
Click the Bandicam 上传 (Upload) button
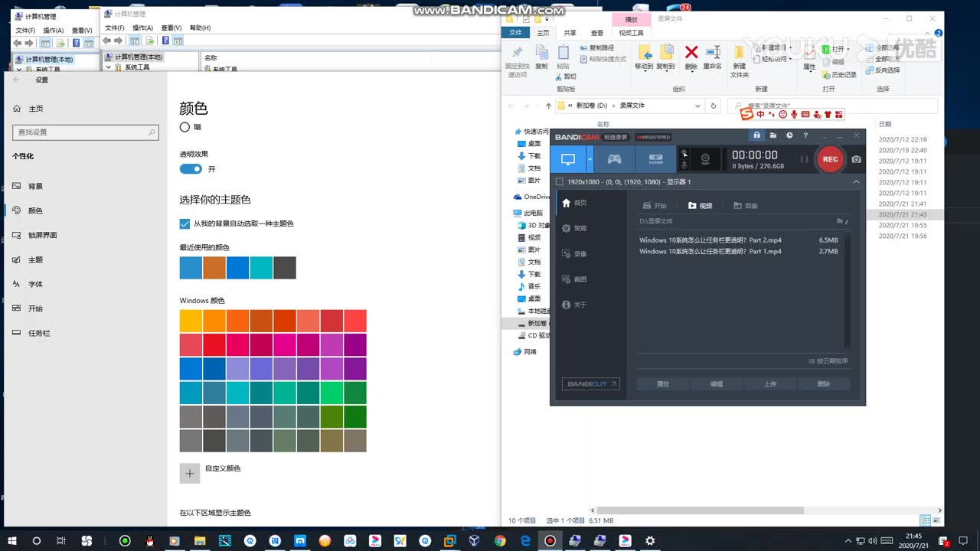coord(770,384)
